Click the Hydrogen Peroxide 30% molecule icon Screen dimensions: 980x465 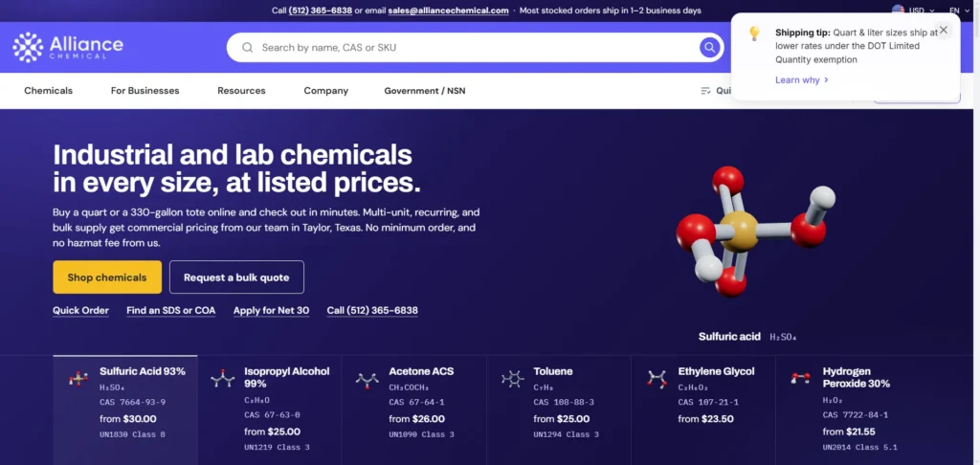tap(801, 378)
